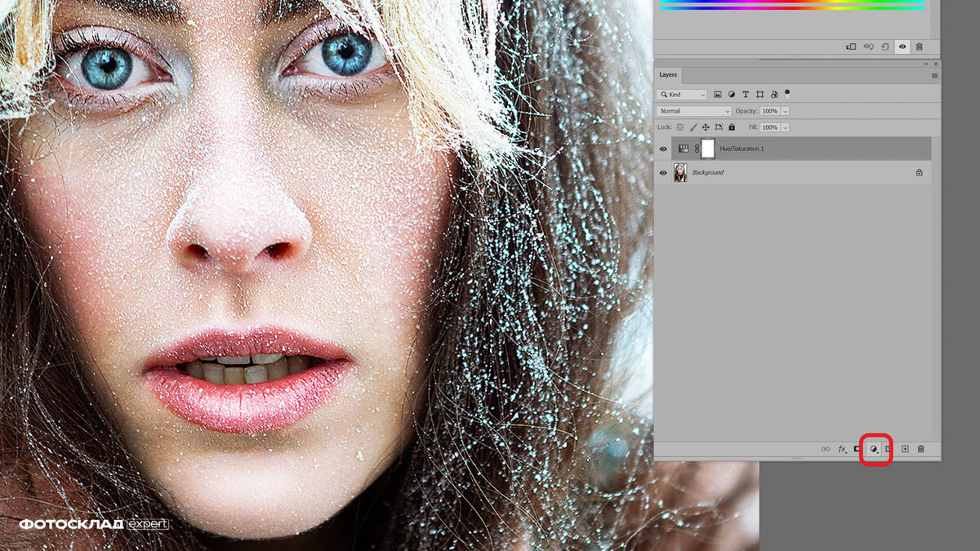Lock all layer attributes
The width and height of the screenshot is (980, 551).
pyautogui.click(x=732, y=127)
